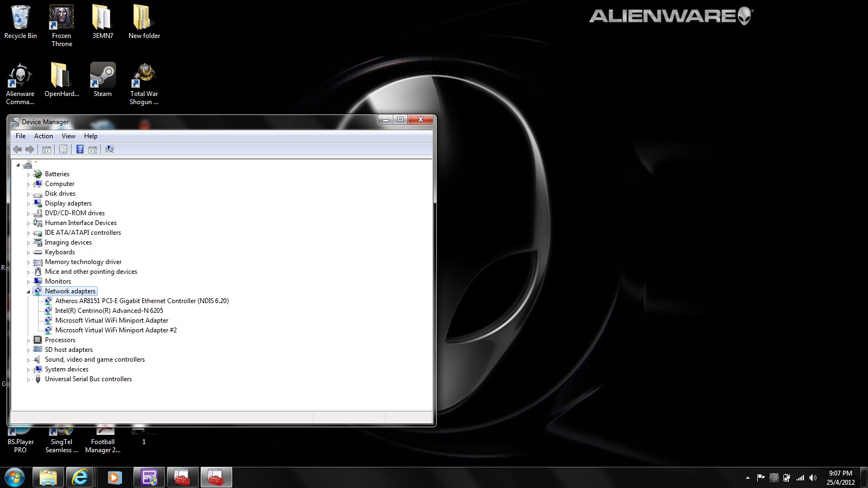Image resolution: width=868 pixels, height=488 pixels.
Task: Select the BS.Player PRO desktop shortcut
Action: coord(21,440)
